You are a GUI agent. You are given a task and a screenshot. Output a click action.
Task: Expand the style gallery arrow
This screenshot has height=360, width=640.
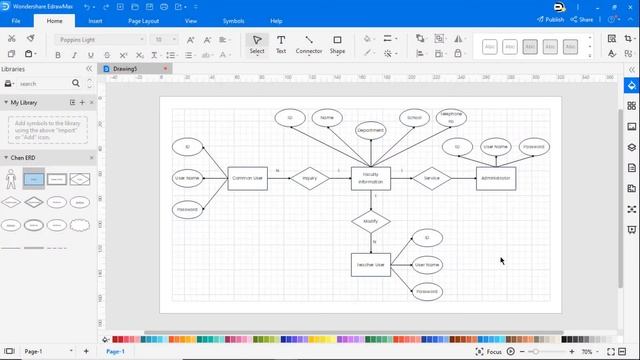pos(589,55)
